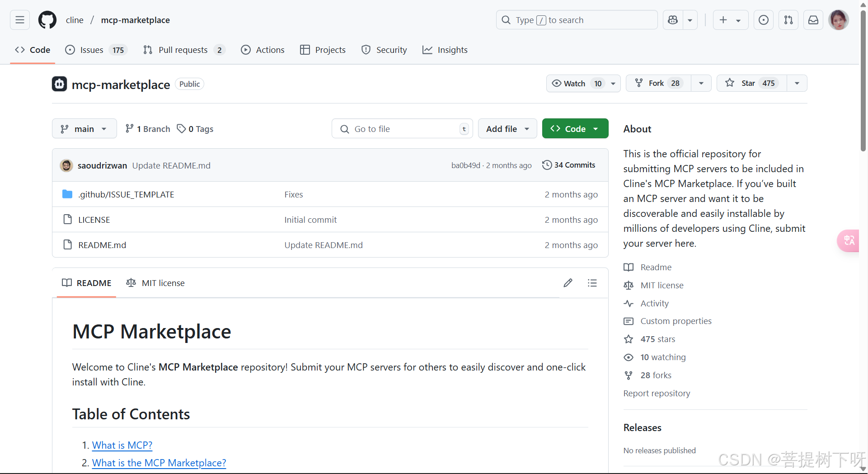Image resolution: width=868 pixels, height=474 pixels.
Task: Open pull requests icon in header
Action: [788, 20]
